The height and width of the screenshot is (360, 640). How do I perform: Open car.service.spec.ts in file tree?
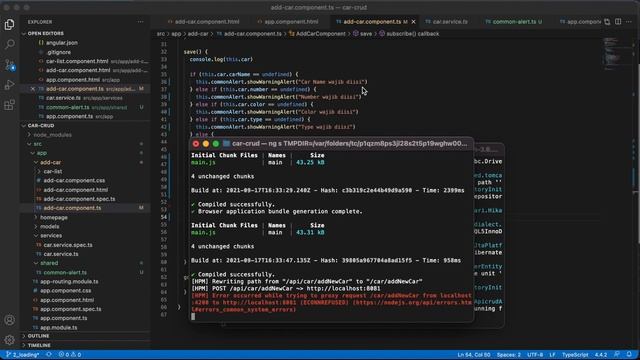pyautogui.click(x=68, y=245)
